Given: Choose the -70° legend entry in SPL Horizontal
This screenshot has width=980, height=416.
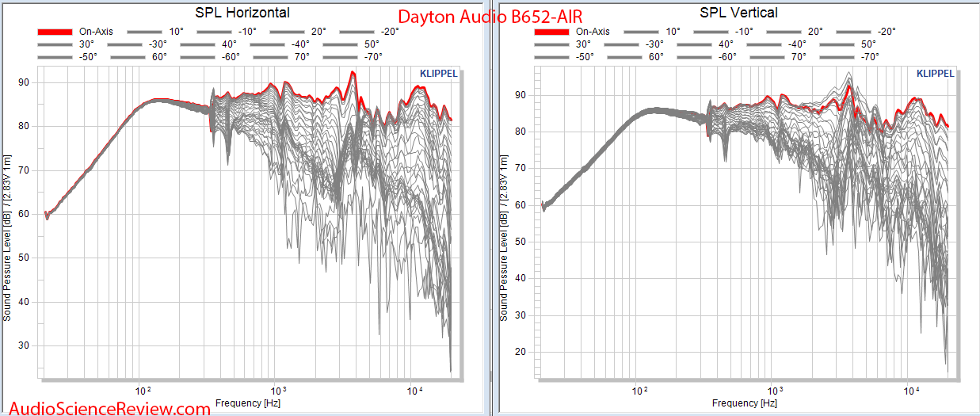Looking at the screenshot, I should point(353,57).
